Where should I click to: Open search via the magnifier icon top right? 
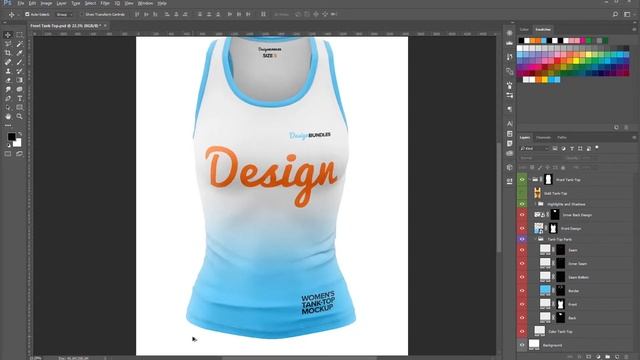click(x=615, y=14)
